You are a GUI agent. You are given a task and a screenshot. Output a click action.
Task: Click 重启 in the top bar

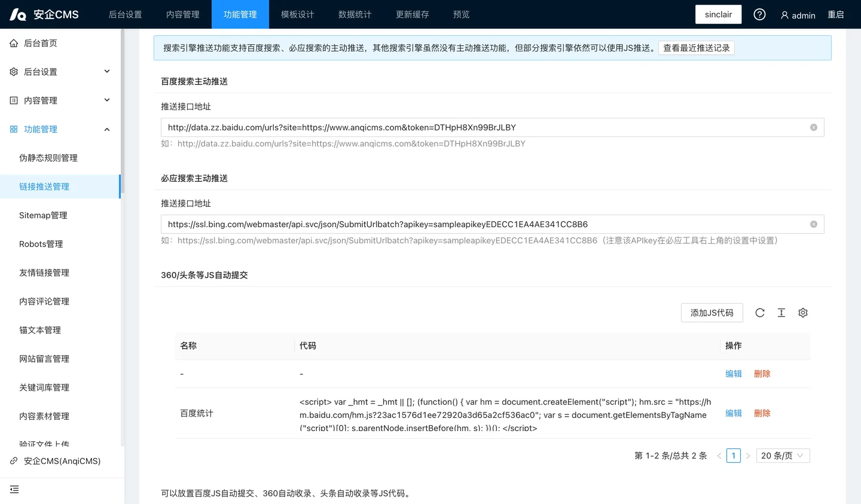point(836,14)
